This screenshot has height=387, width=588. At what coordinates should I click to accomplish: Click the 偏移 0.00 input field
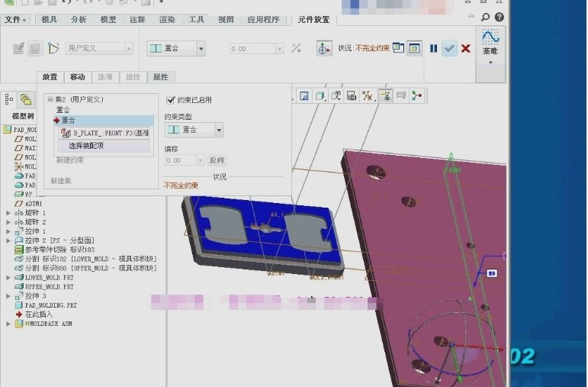tap(181, 160)
